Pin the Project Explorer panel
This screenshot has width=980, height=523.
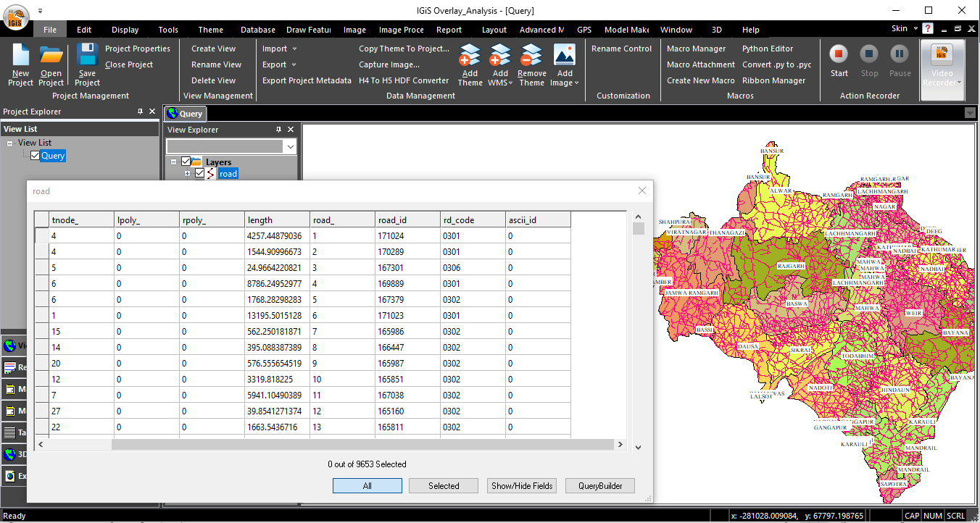(x=140, y=112)
